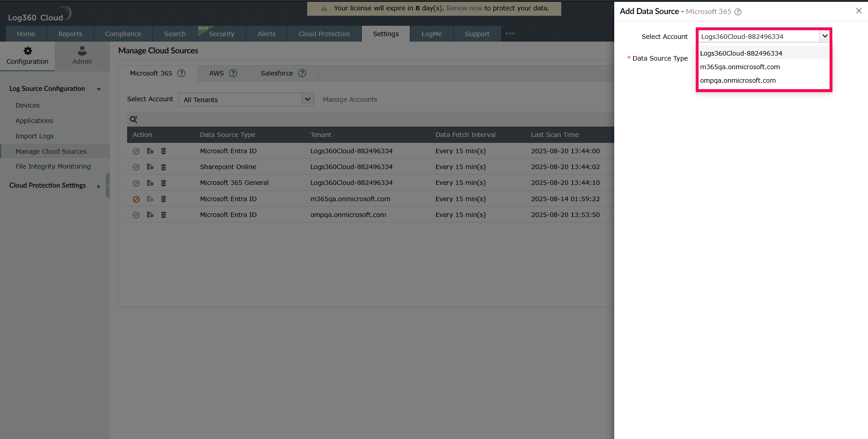Image resolution: width=868 pixels, height=439 pixels.
Task: Open the Compliance tab
Action: 123,34
